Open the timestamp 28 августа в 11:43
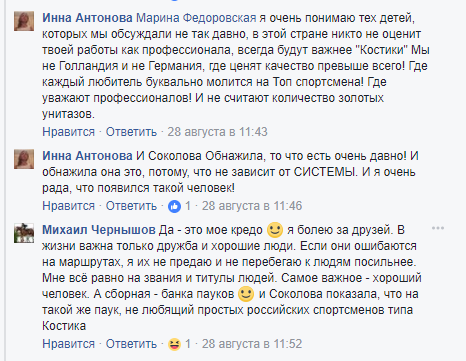This screenshot has height=361, width=466. [x=217, y=132]
